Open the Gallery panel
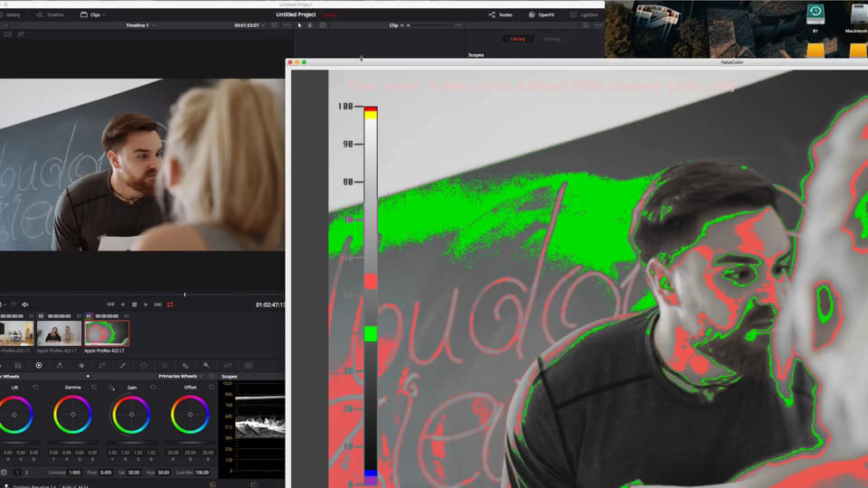 10,15
